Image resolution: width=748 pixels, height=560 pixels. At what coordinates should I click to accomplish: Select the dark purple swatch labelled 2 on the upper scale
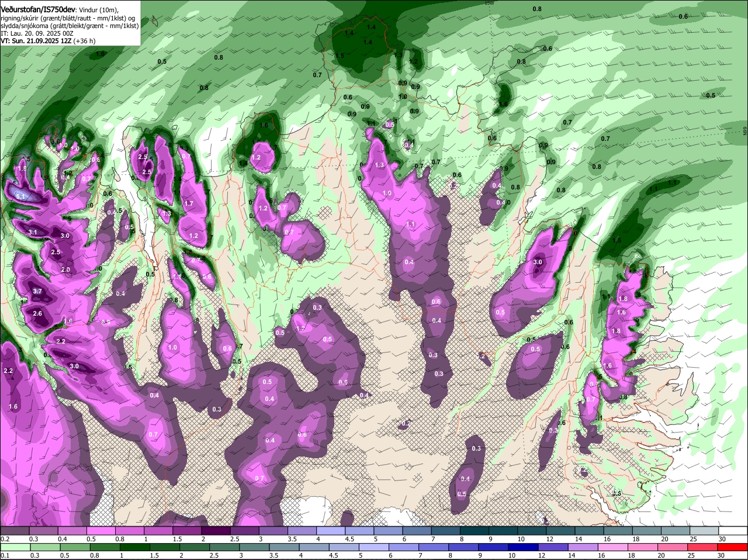(x=216, y=530)
